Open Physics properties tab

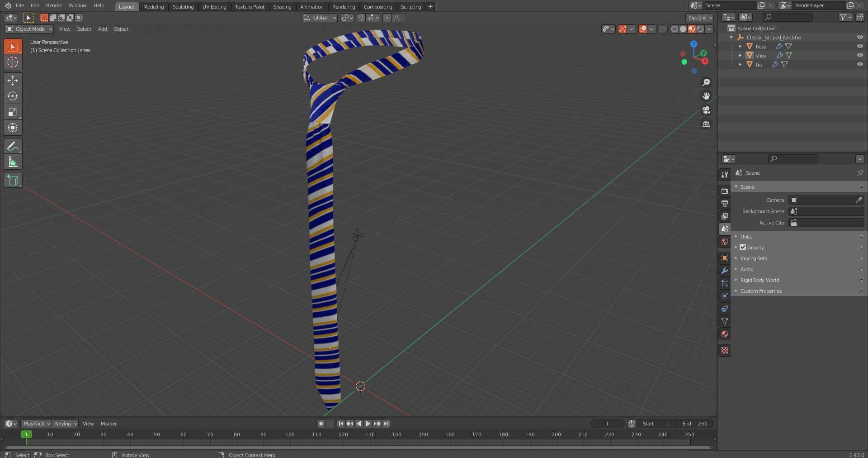[x=725, y=296]
